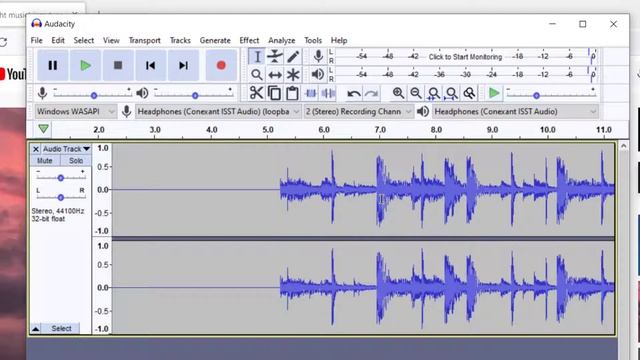Click the speaker icon beside playback device
The height and width of the screenshot is (360, 640).
423,111
